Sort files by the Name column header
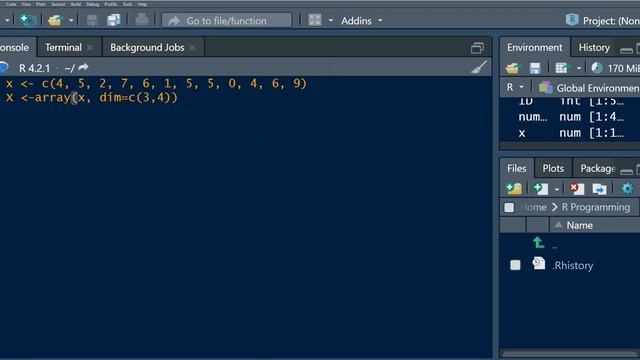The width and height of the screenshot is (640, 360). (579, 225)
